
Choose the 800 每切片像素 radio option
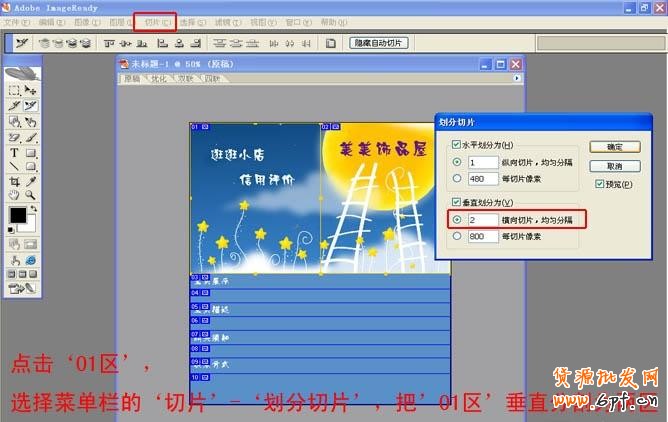pyautogui.click(x=457, y=236)
